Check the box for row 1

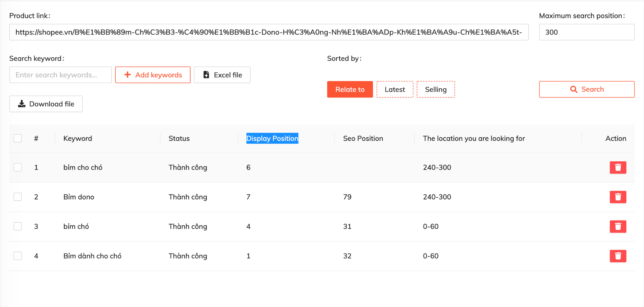(18, 167)
